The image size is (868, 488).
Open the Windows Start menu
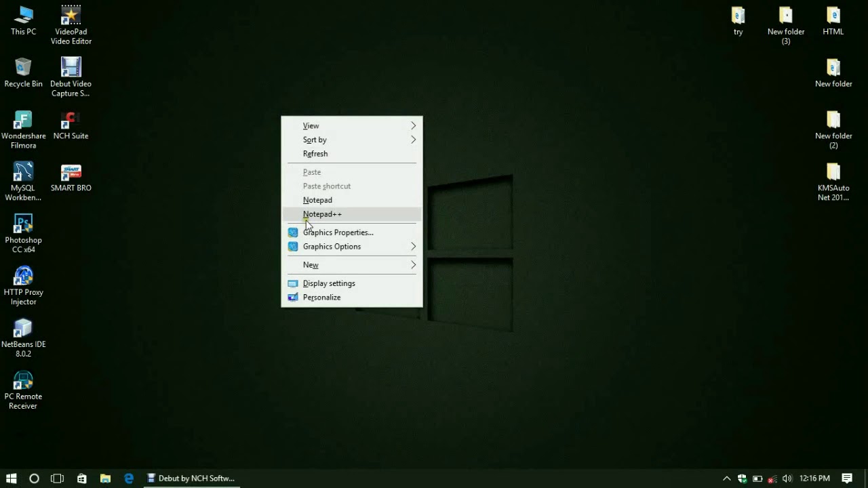(x=11, y=478)
